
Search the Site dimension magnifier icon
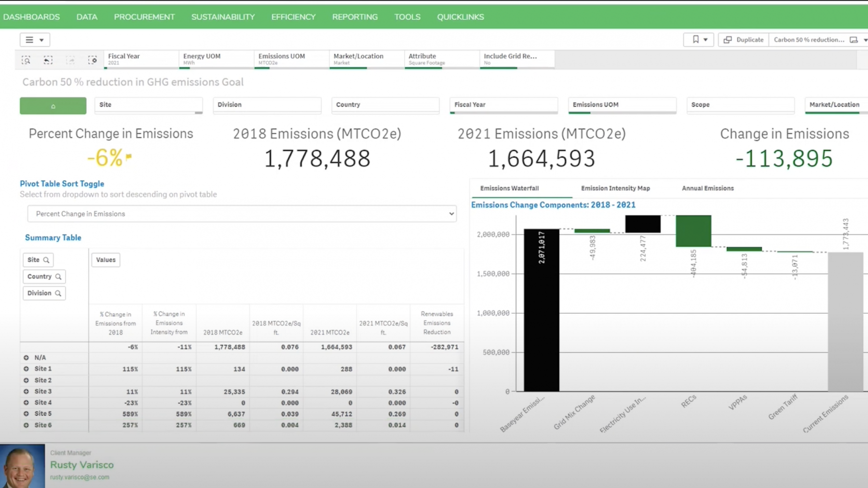(46, 260)
